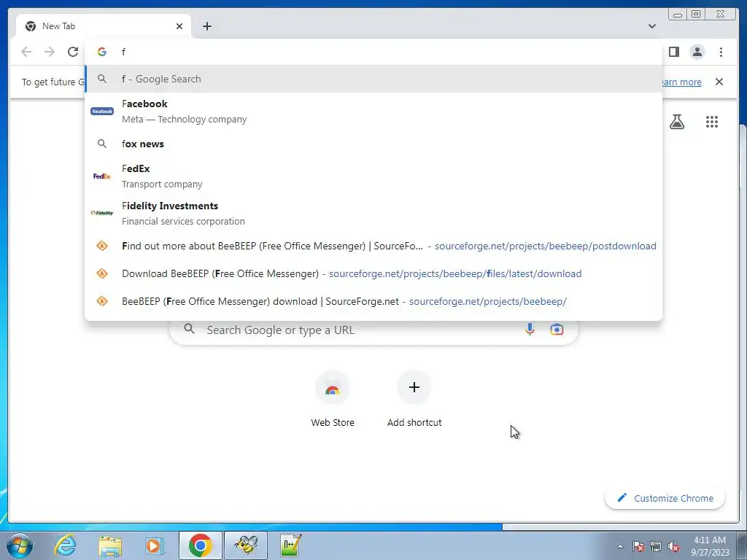
Task: Choose f - Google Search suggestion
Action: pyautogui.click(x=373, y=79)
